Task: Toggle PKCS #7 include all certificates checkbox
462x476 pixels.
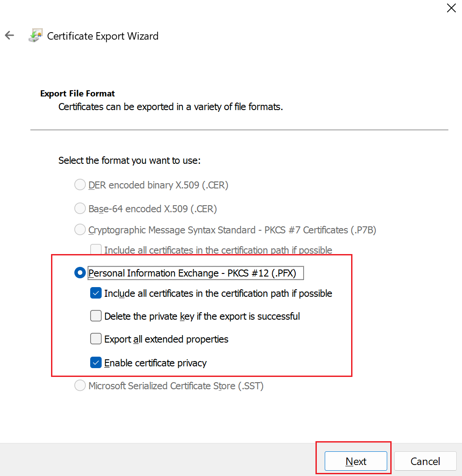Action: pos(96,250)
